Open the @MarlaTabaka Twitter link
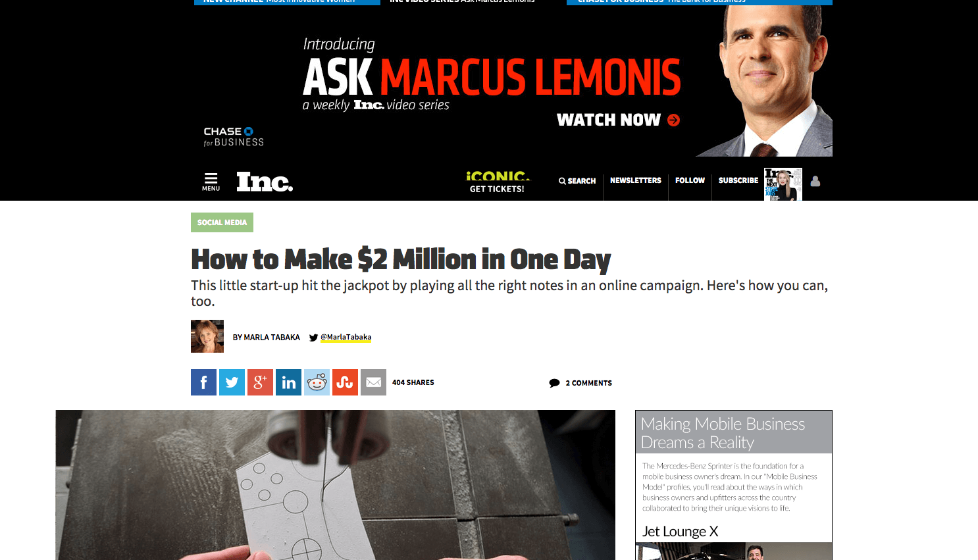Viewport: 978px width, 560px height. click(346, 337)
